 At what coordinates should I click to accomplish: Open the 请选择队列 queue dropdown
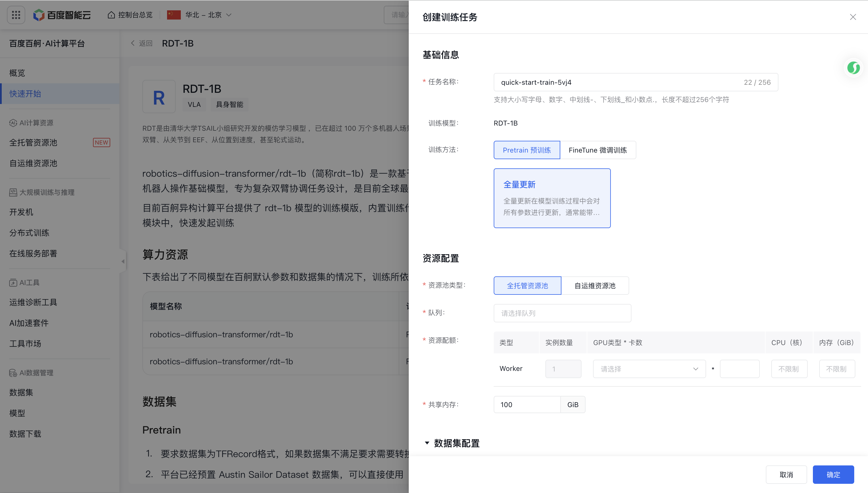pyautogui.click(x=562, y=313)
